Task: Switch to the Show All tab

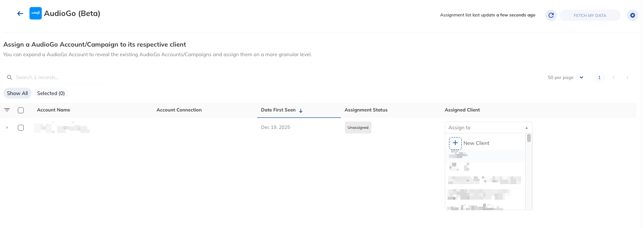Action: coord(17,93)
